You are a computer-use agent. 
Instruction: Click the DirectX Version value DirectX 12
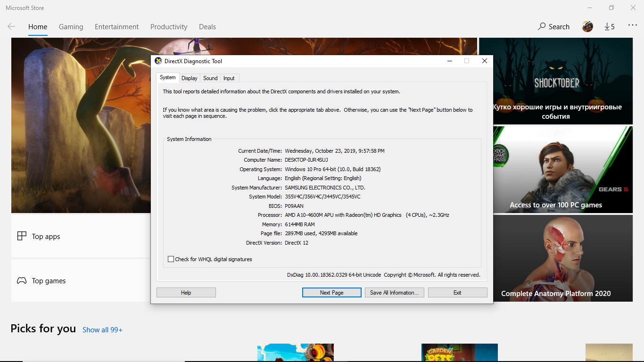pos(297,243)
